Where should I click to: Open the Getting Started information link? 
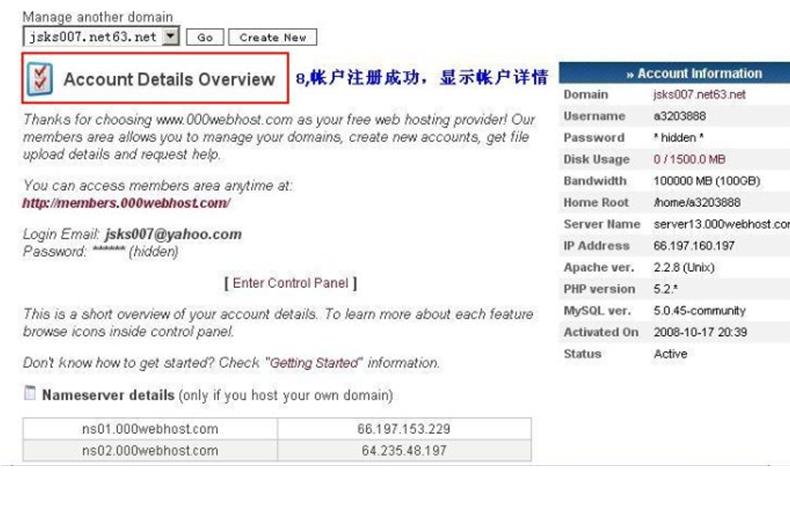pyautogui.click(x=314, y=363)
